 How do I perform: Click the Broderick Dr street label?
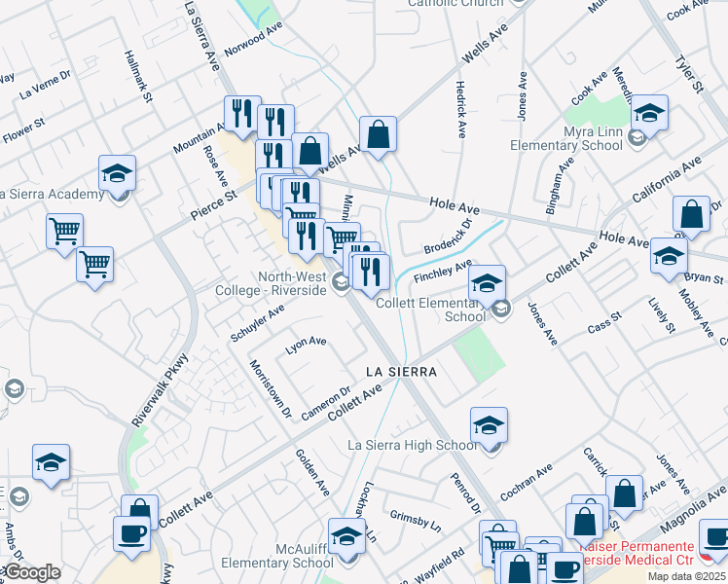[448, 236]
